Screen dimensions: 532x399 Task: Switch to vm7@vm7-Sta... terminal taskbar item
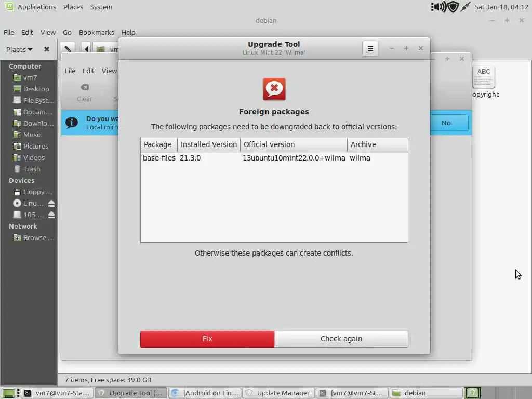57,393
